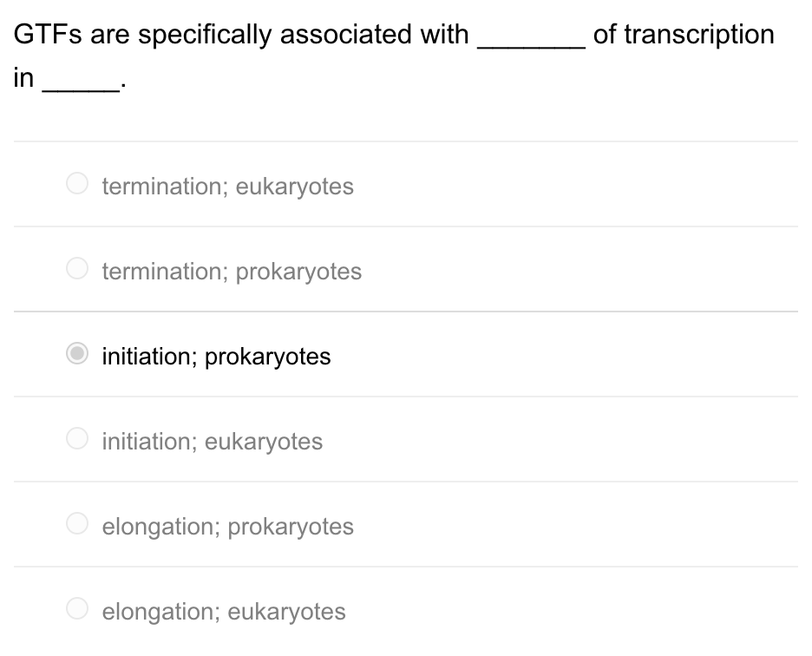
Task: Deselect the currently chosen 'initiation; prokaryotes' option
Action: pyautogui.click(x=76, y=353)
